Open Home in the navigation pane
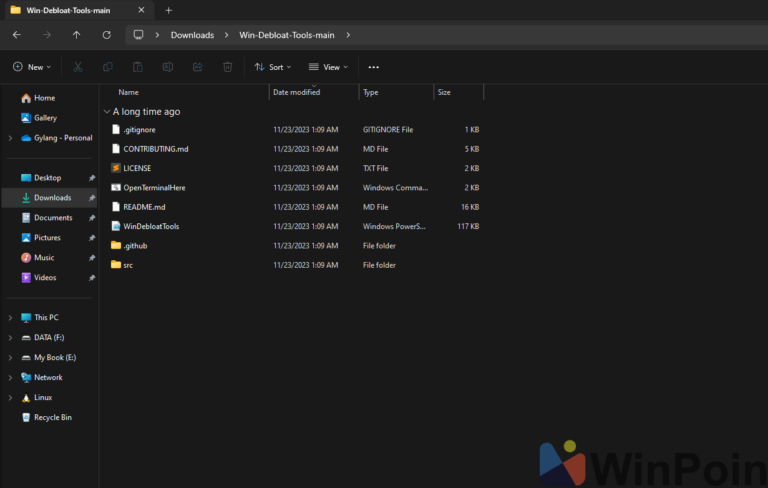This screenshot has width=768, height=488. (x=44, y=98)
